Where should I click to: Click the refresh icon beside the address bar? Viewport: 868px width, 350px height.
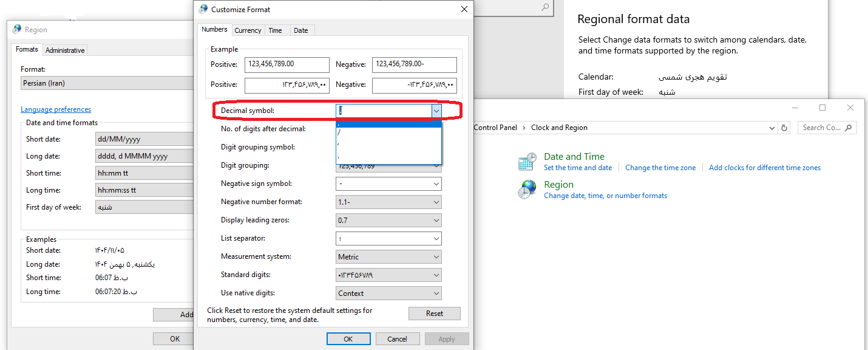click(x=784, y=128)
